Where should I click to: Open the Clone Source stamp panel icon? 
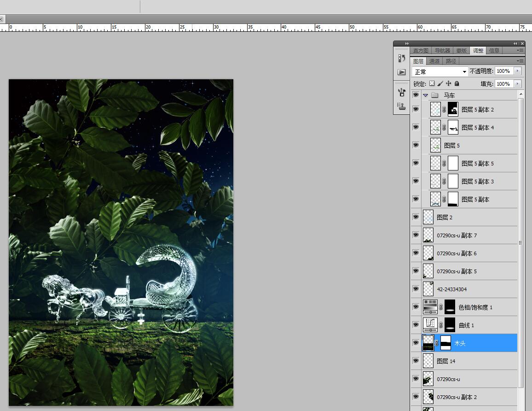click(401, 106)
